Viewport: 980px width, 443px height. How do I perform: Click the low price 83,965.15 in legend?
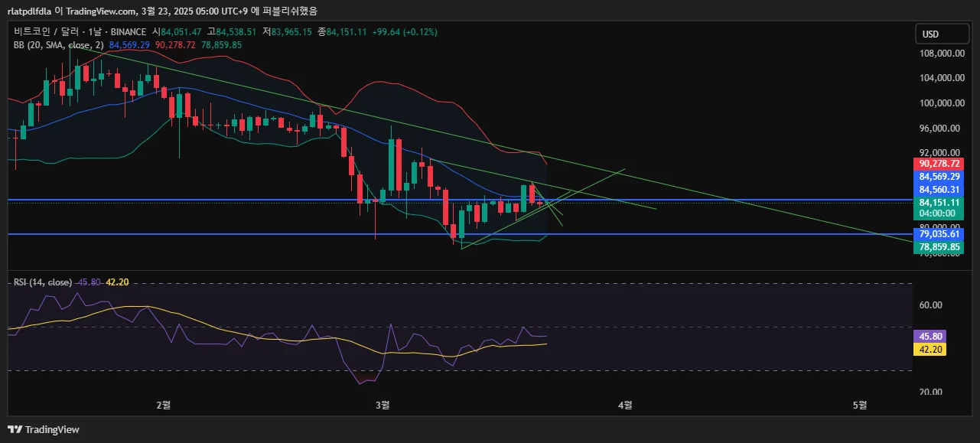pos(292,32)
